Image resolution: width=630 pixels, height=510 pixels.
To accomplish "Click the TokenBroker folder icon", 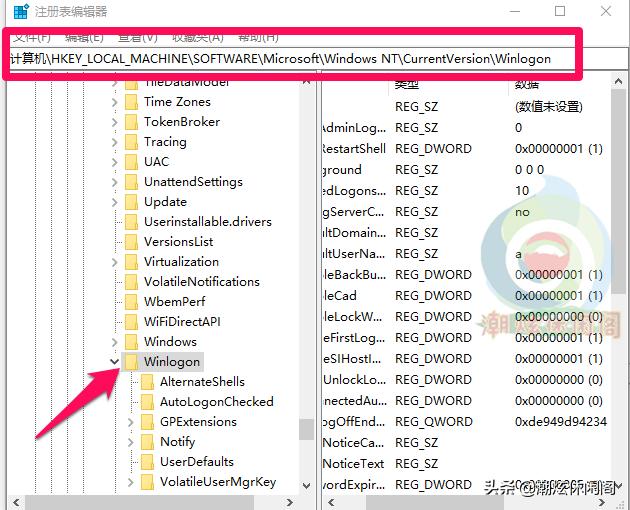I will click(x=131, y=122).
